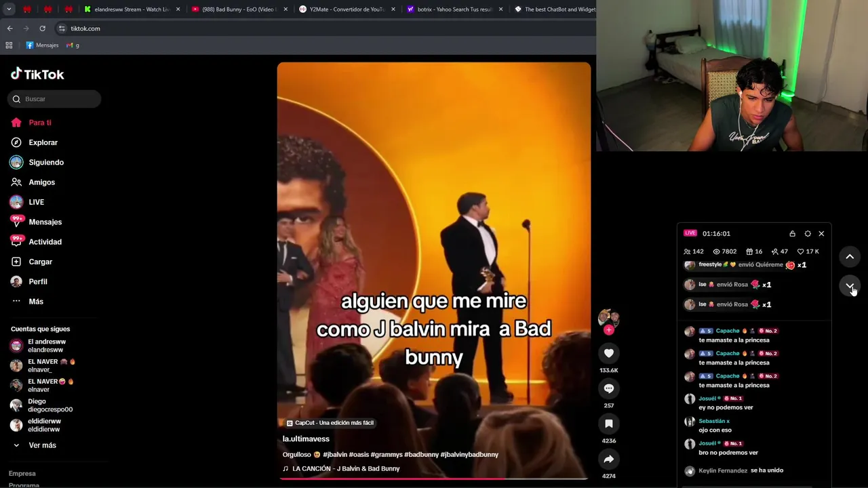
Task: Share video with arrow icon
Action: (608, 459)
